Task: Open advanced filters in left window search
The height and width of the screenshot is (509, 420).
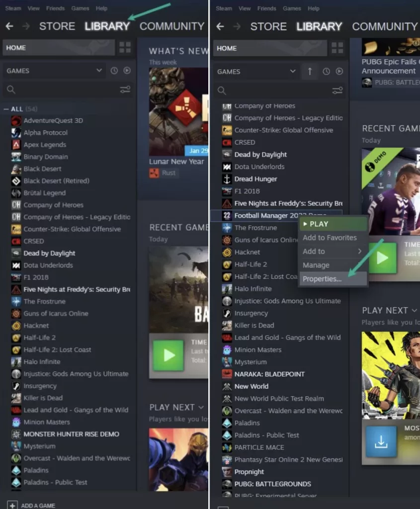Action: (125, 89)
